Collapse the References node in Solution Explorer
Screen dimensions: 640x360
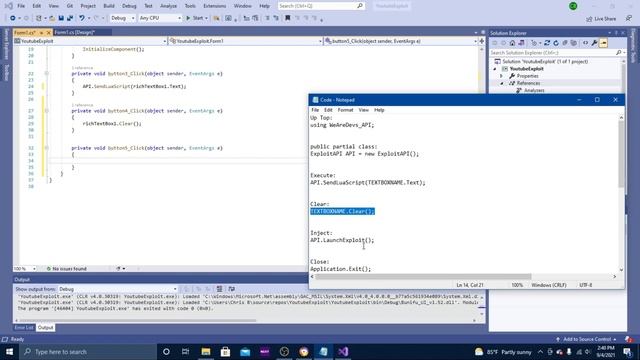(x=502, y=83)
